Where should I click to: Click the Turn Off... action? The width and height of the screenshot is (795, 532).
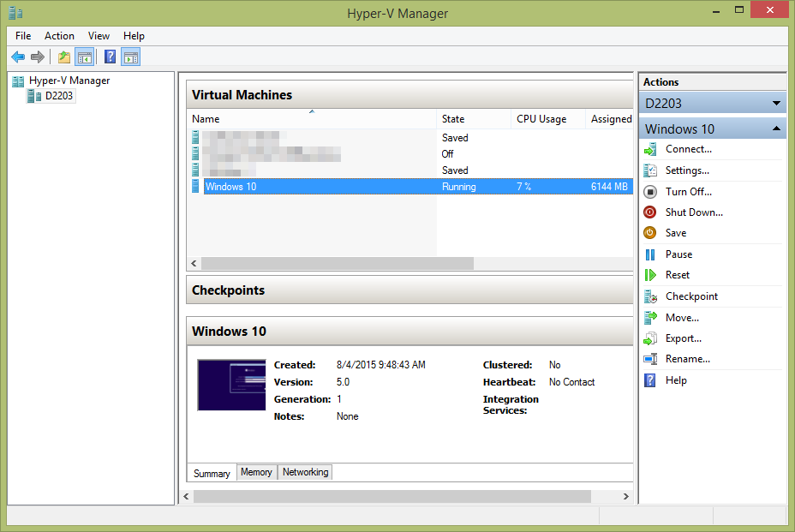pos(689,192)
